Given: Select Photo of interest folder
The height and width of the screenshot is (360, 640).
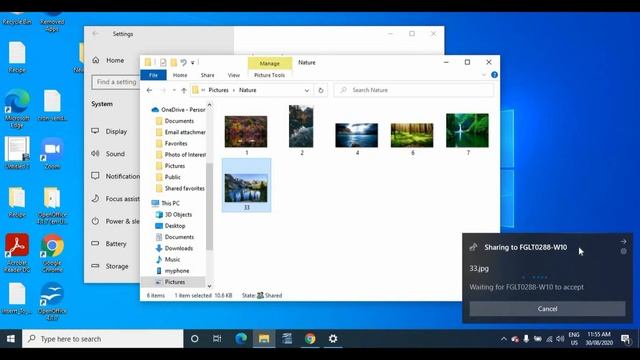Looking at the screenshot, I should click(x=181, y=155).
